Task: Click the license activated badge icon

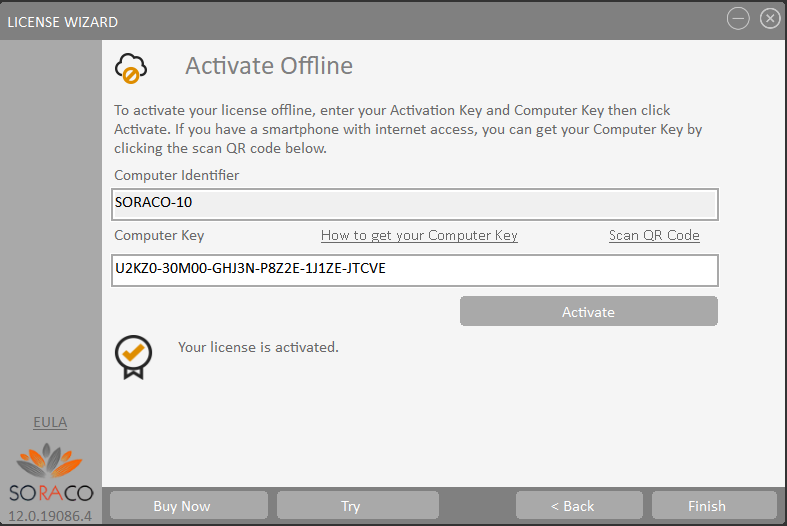Action: [133, 357]
